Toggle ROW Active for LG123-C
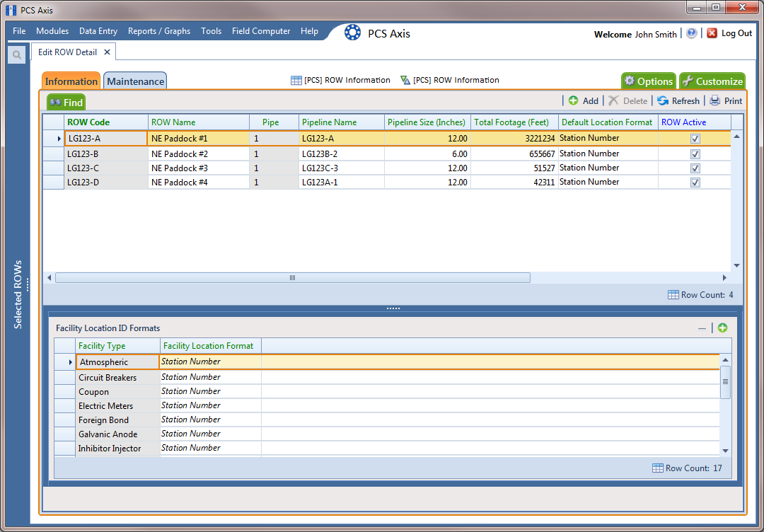Viewport: 764px width, 532px height. point(695,168)
